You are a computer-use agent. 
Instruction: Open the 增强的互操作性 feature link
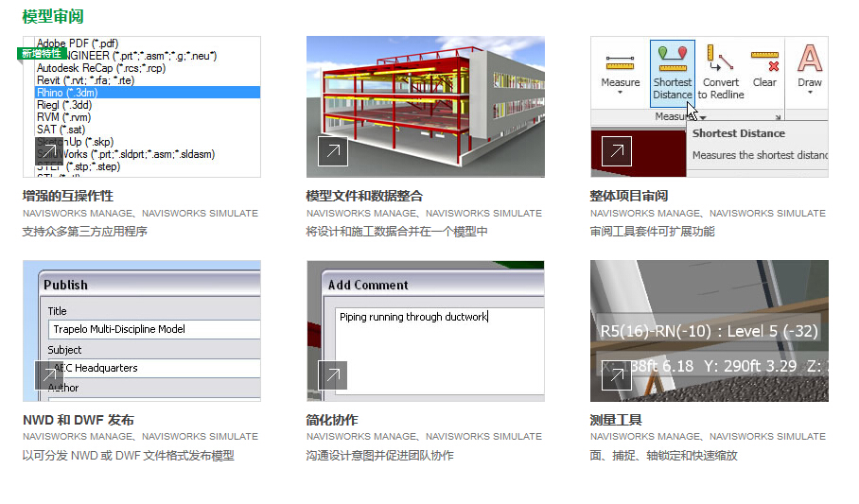coord(68,197)
